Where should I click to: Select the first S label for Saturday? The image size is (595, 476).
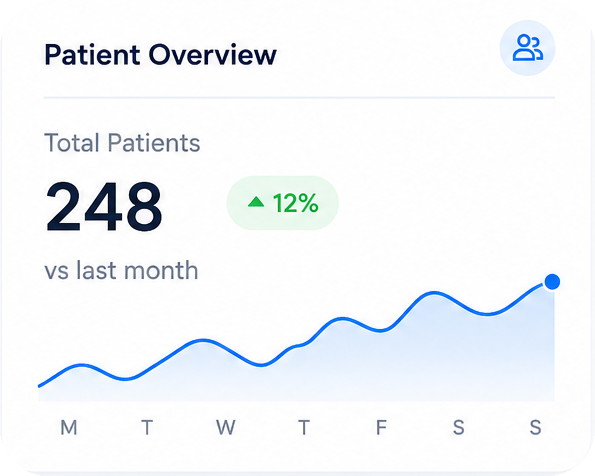click(x=459, y=427)
